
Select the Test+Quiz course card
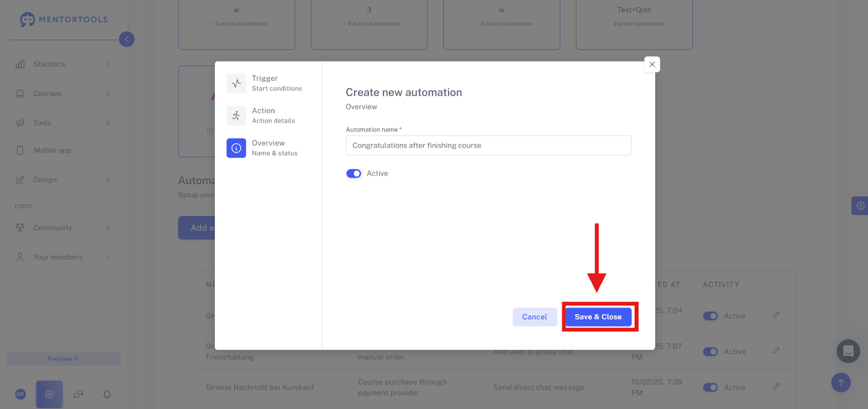[634, 25]
